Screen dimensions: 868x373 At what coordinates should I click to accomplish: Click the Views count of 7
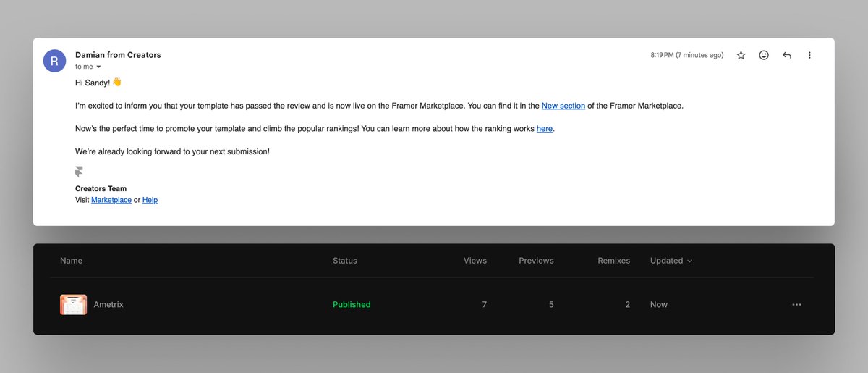(x=485, y=305)
